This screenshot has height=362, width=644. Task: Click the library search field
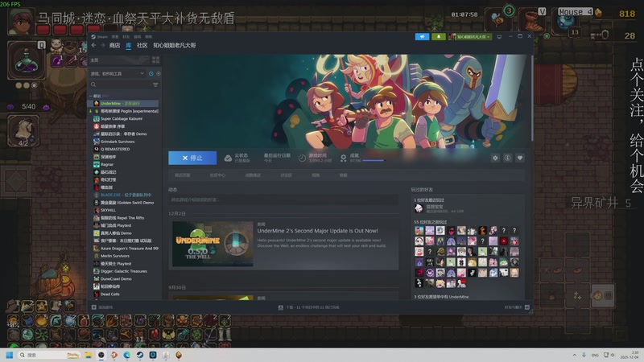120,84
